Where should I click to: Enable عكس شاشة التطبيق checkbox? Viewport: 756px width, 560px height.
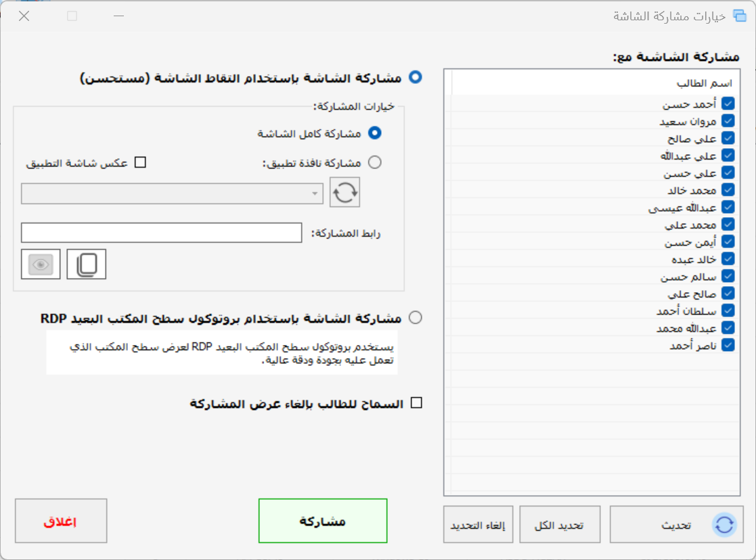pyautogui.click(x=141, y=162)
